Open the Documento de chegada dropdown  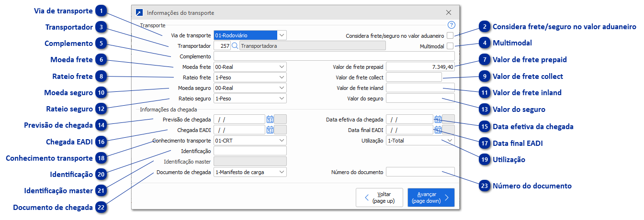(x=282, y=172)
